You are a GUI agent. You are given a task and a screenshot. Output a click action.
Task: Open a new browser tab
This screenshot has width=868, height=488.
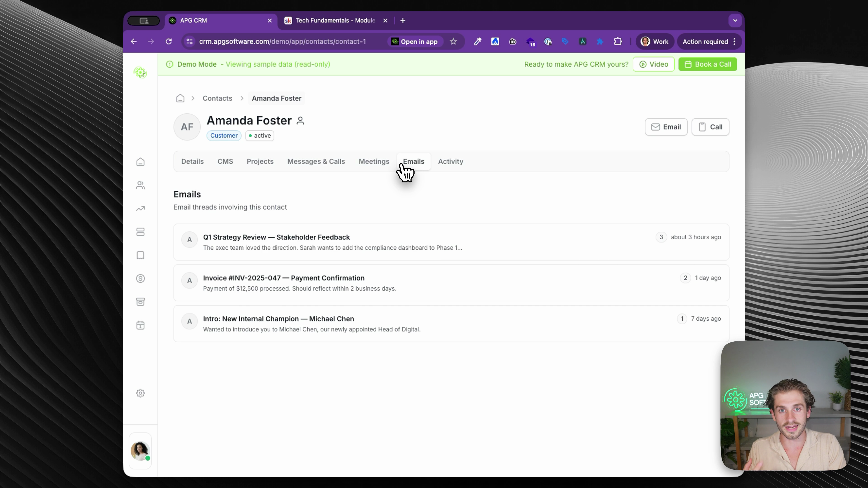pyautogui.click(x=403, y=21)
